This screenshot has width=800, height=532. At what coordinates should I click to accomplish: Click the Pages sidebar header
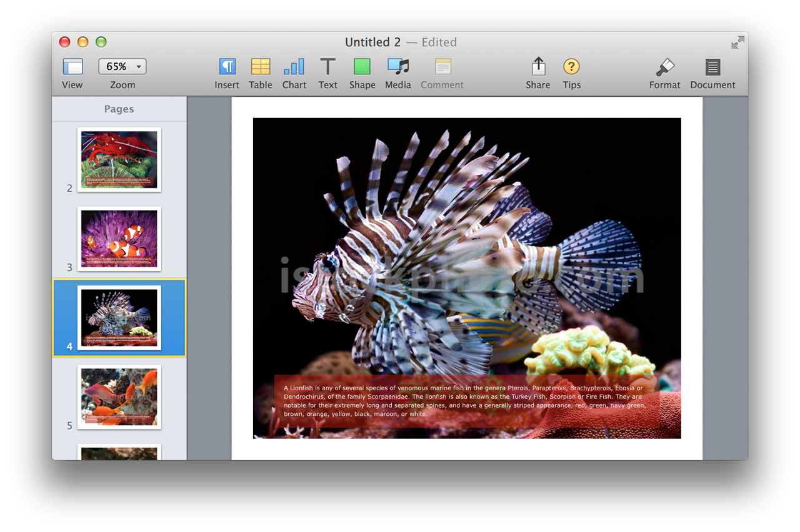[119, 109]
